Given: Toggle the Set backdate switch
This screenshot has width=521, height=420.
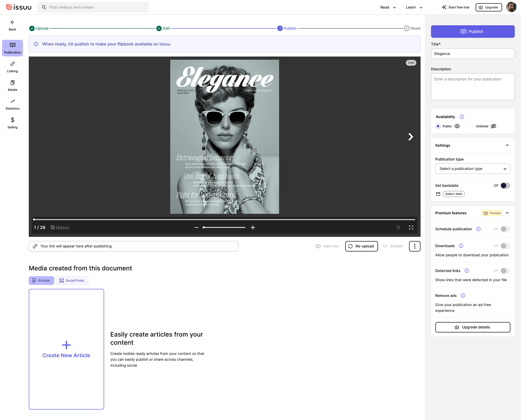Looking at the screenshot, I should [505, 186].
